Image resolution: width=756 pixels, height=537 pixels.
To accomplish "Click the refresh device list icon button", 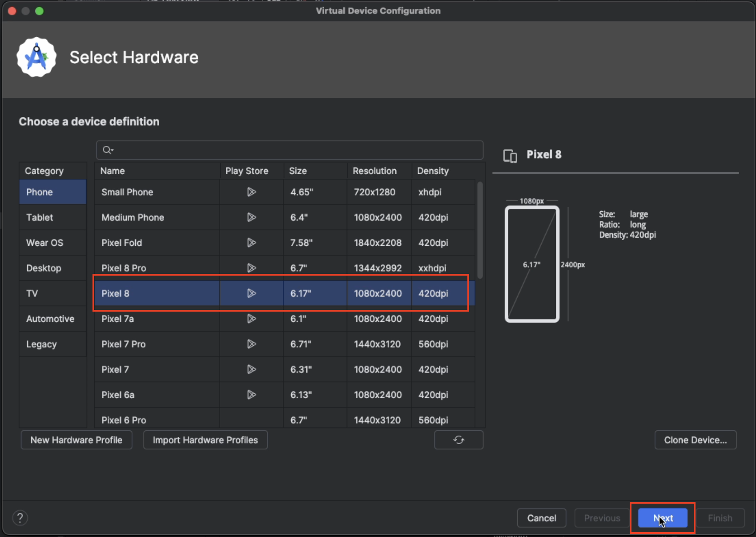I will point(458,440).
